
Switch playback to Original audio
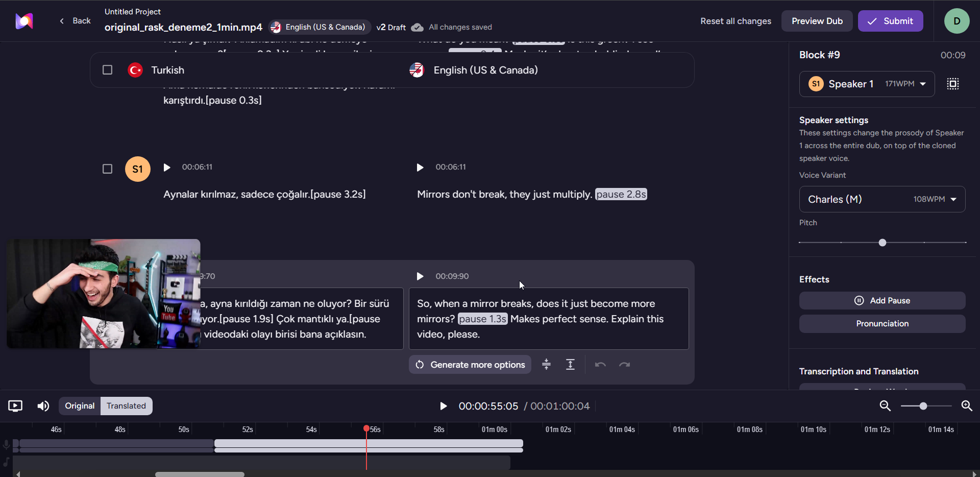[x=79, y=406]
